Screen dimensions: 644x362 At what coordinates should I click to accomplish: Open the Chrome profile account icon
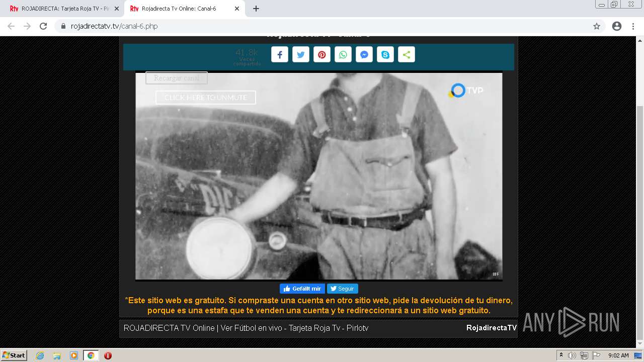click(x=617, y=26)
